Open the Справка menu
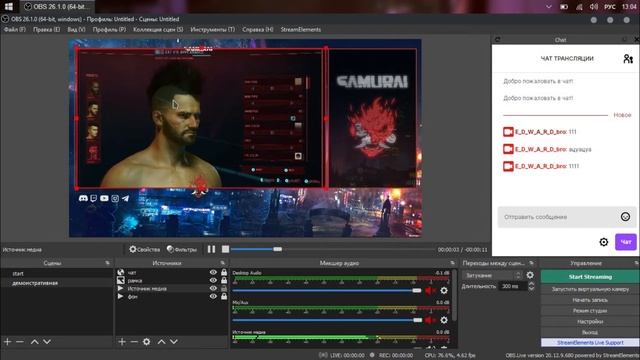This screenshot has height=360, width=640. (x=258, y=29)
